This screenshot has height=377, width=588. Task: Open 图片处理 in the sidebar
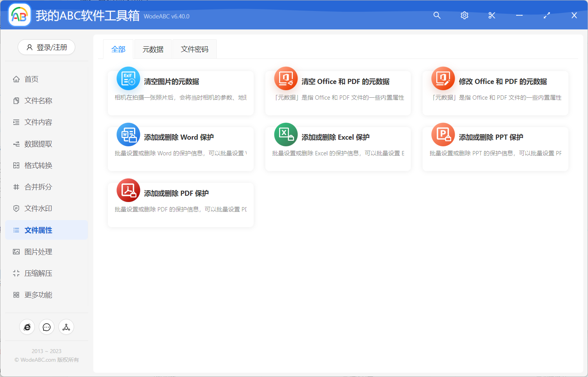click(x=38, y=251)
